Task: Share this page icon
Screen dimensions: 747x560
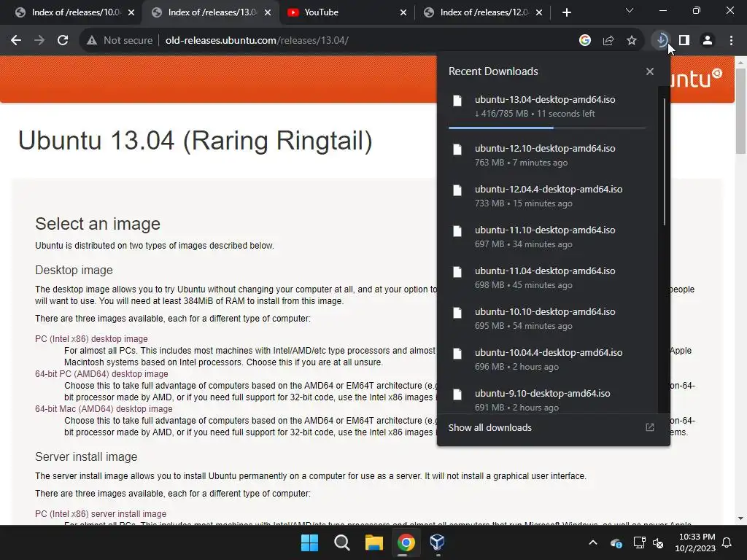Action: 608,41
